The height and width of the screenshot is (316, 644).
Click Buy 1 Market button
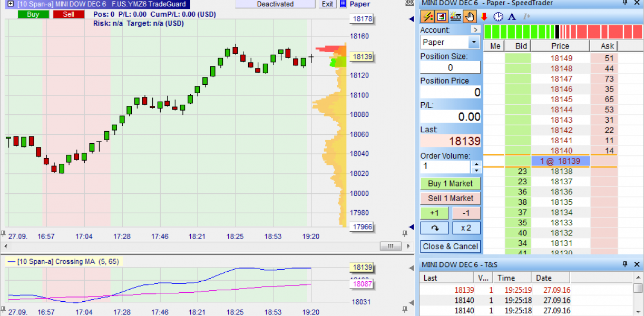(451, 184)
